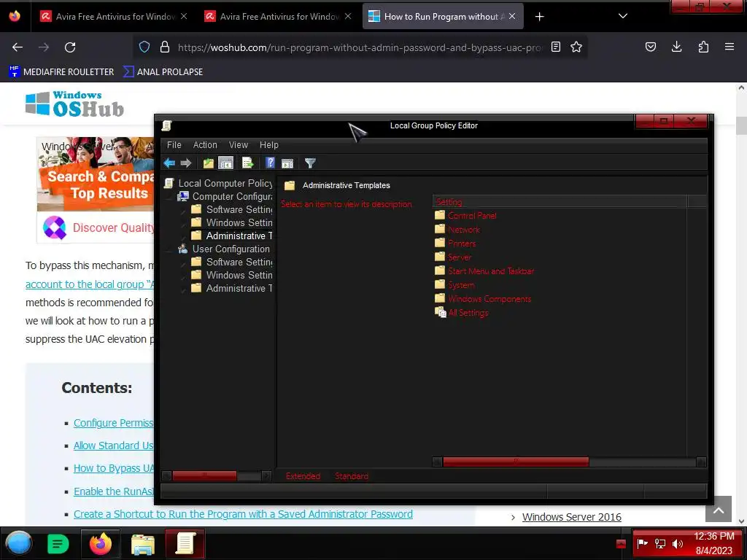The image size is (747, 560).
Task: Go up one level in Group Policy Editor
Action: click(x=208, y=163)
